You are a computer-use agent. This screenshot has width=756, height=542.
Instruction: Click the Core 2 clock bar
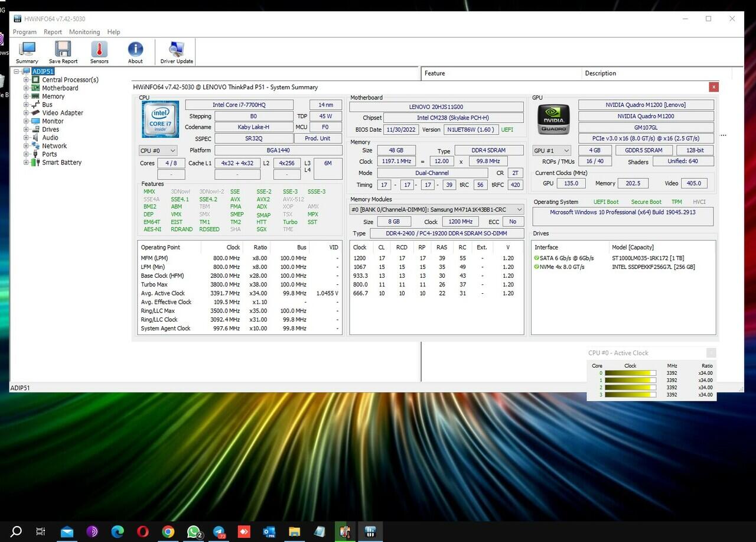point(630,387)
